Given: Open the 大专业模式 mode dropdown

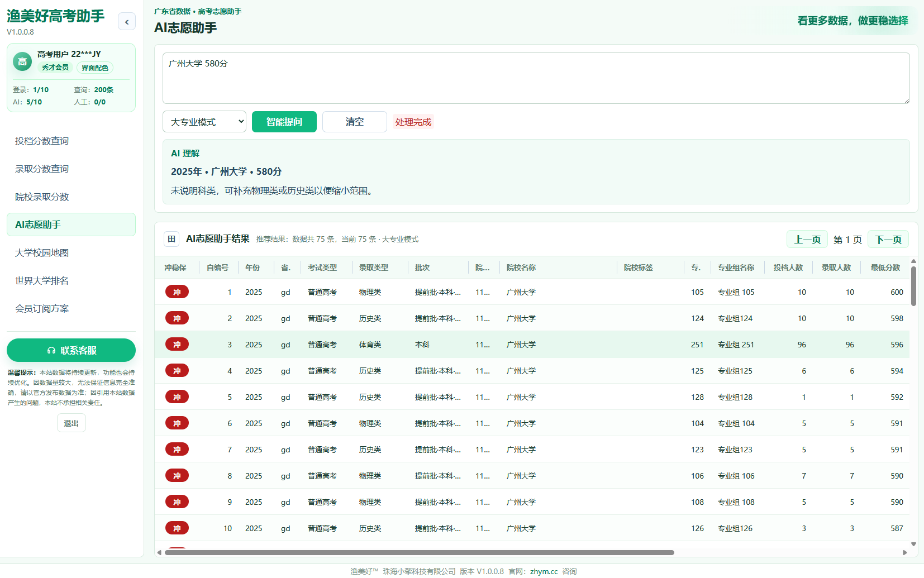Looking at the screenshot, I should click(x=204, y=122).
